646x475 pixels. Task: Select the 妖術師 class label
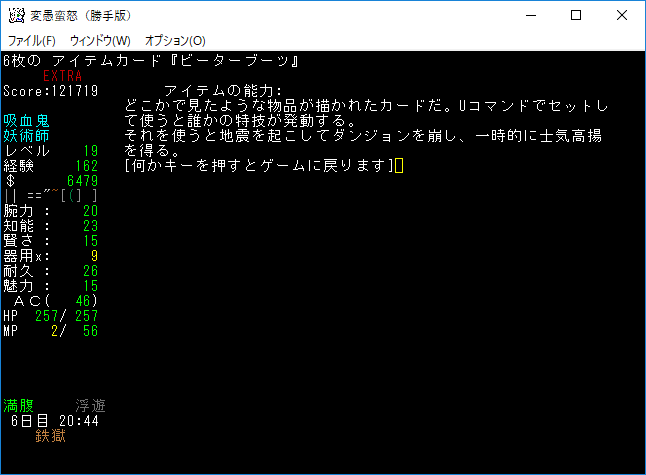coord(27,136)
